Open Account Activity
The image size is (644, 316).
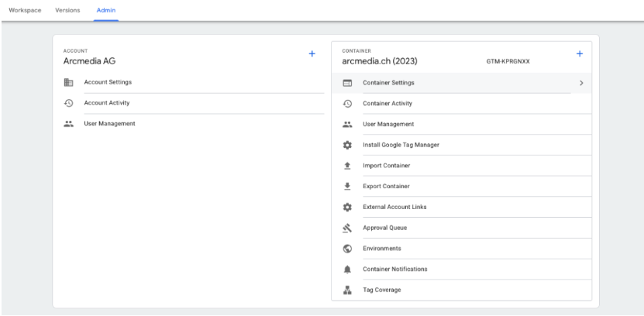pos(107,103)
